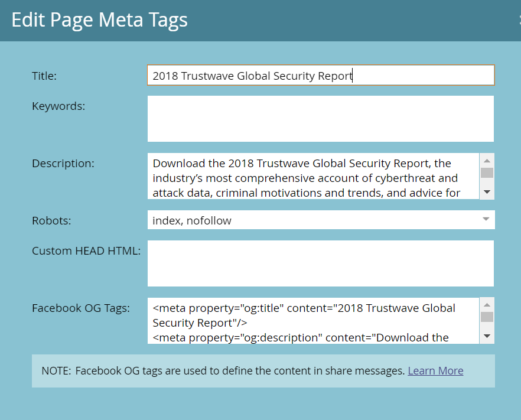Click the Description label

coord(63,163)
